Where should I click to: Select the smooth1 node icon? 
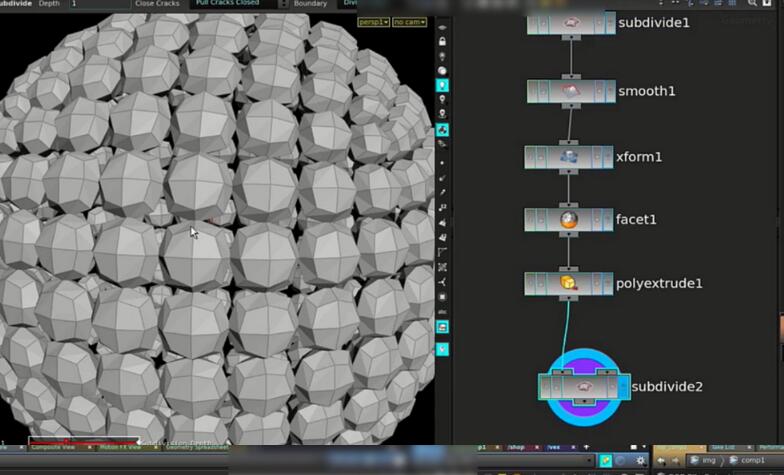(x=571, y=91)
